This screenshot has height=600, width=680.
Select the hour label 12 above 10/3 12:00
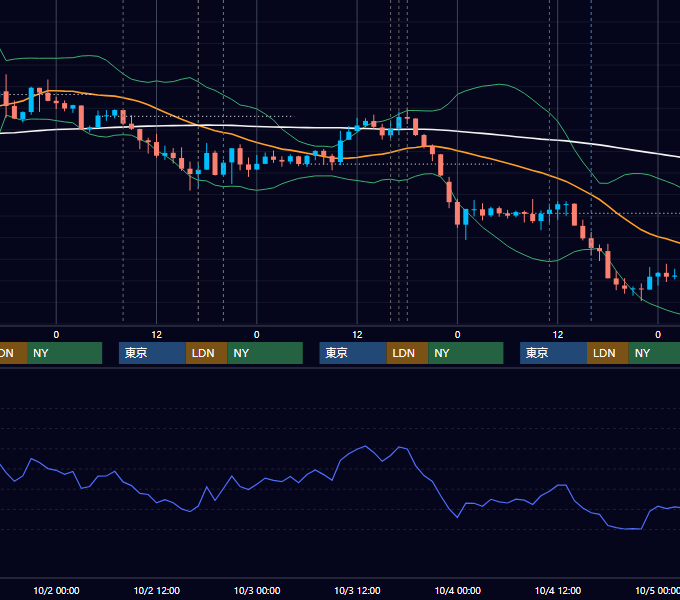[x=357, y=335]
